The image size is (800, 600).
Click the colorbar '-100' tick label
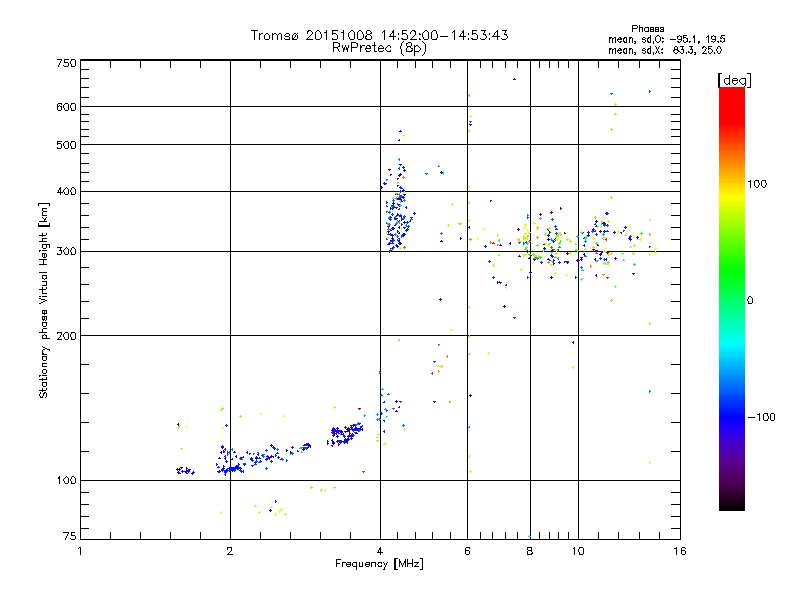(761, 417)
